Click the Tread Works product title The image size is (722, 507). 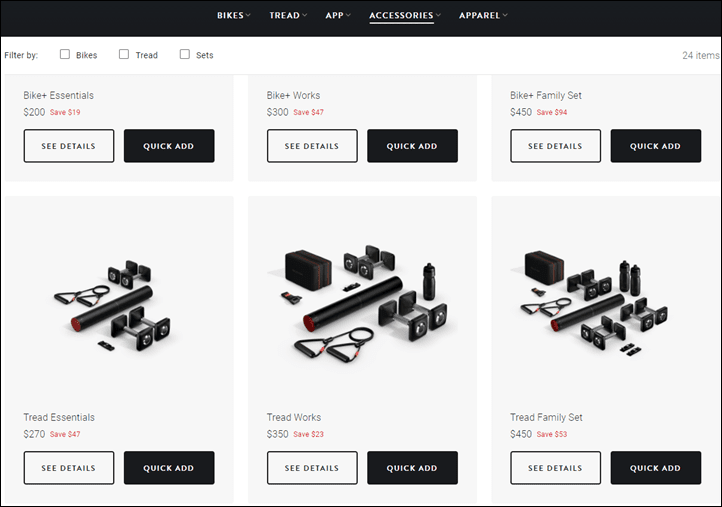coord(294,417)
